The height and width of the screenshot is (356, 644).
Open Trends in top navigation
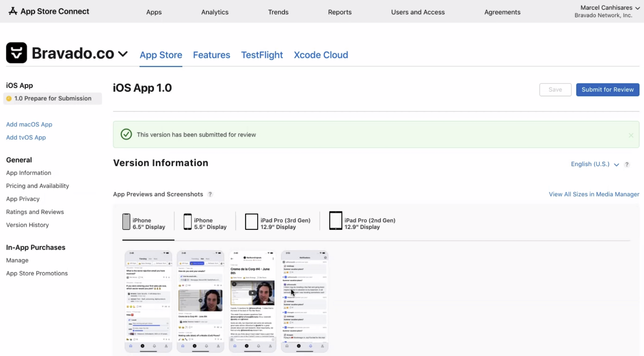click(x=278, y=12)
